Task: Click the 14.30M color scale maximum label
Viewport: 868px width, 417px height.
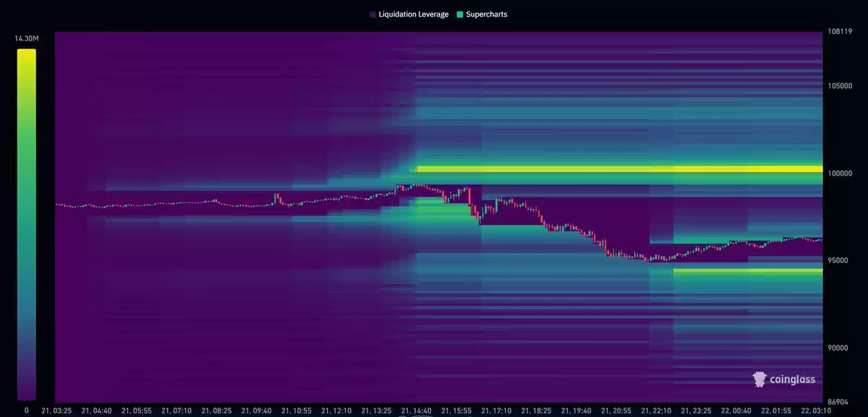Action: [27, 38]
